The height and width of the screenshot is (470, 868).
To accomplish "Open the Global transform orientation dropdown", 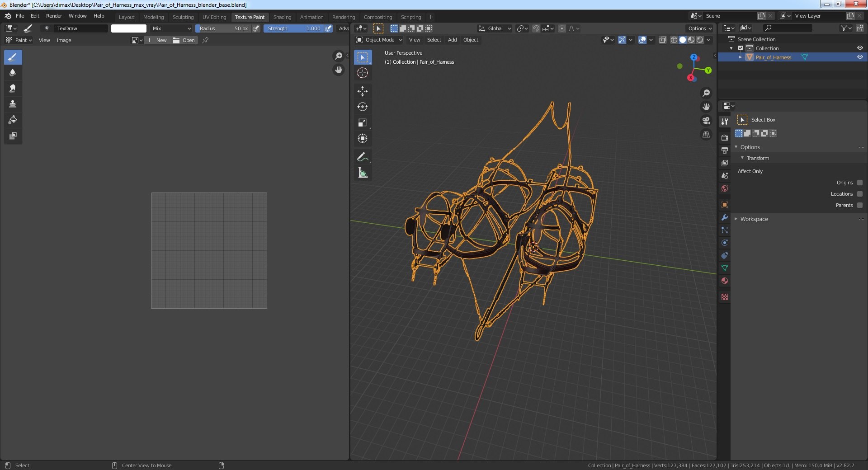I will (x=495, y=28).
